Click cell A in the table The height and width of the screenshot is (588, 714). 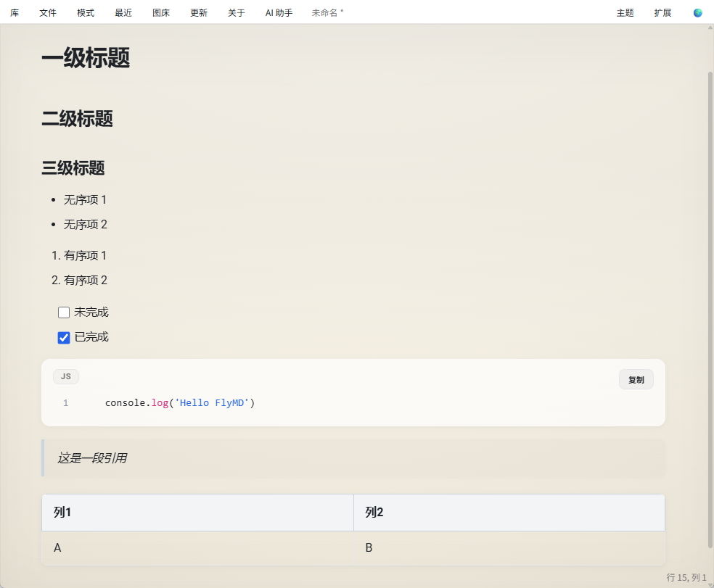pyautogui.click(x=57, y=547)
